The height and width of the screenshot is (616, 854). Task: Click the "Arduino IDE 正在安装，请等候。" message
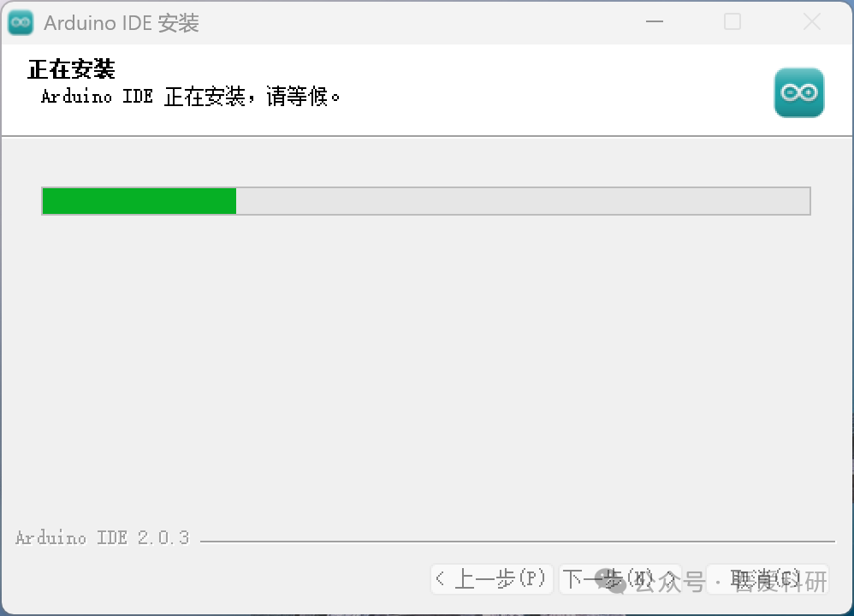tap(191, 97)
